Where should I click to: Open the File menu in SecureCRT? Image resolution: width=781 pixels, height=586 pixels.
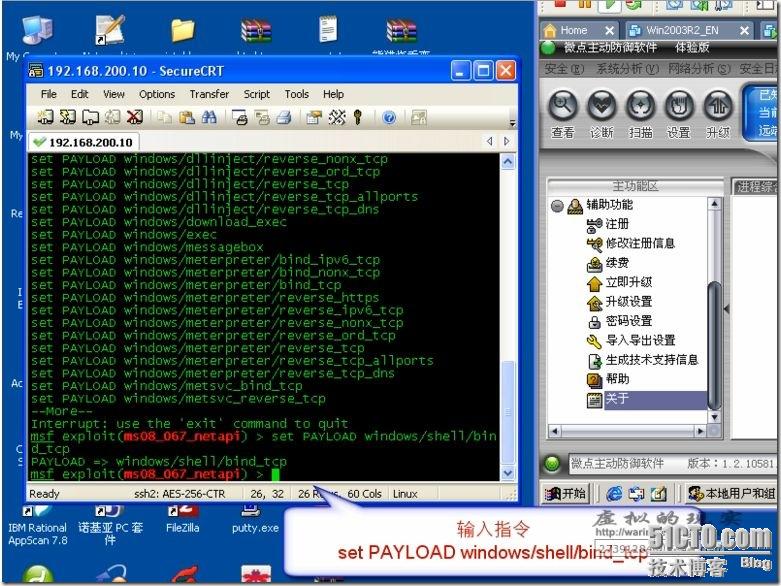click(48, 94)
